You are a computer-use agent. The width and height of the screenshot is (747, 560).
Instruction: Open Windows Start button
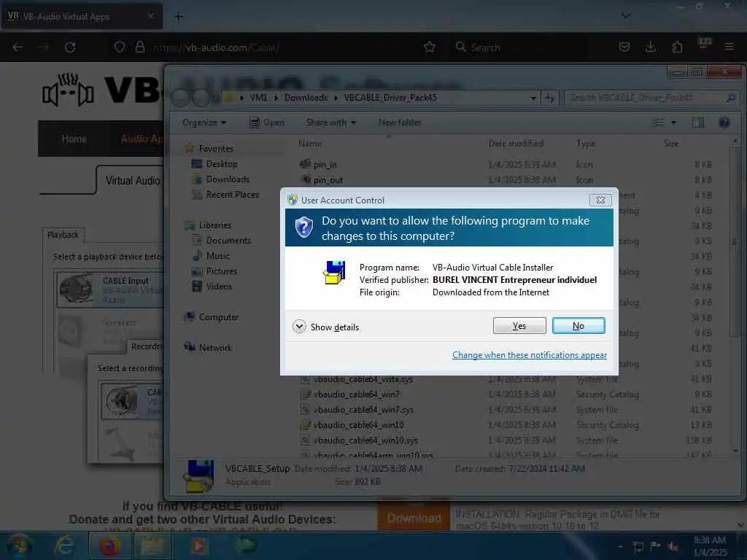18,545
